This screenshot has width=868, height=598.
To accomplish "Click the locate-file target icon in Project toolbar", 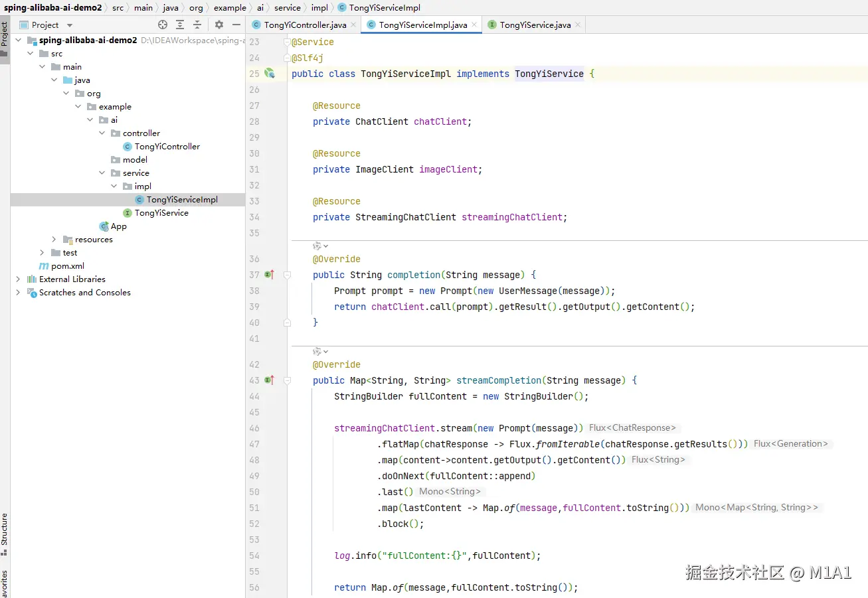I will [163, 25].
